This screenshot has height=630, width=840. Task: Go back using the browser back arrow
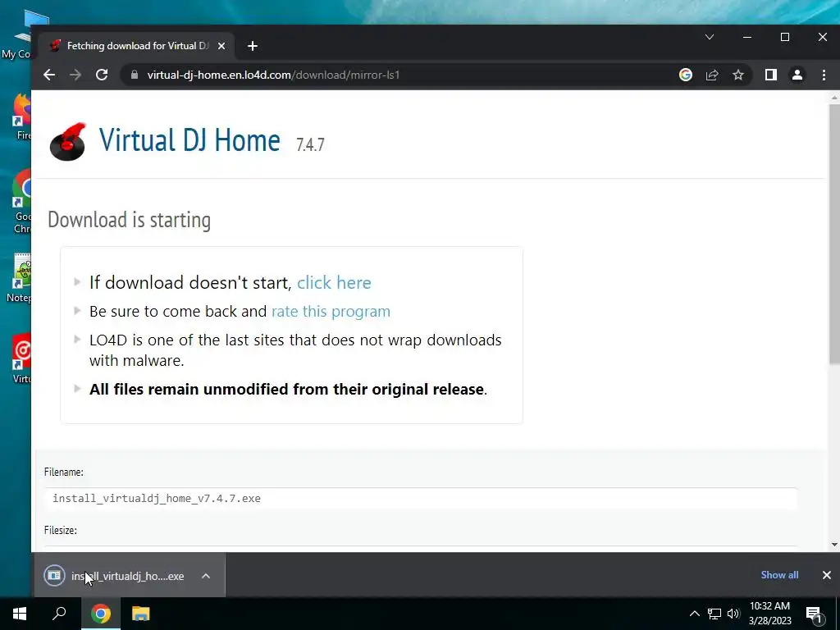pos(49,75)
